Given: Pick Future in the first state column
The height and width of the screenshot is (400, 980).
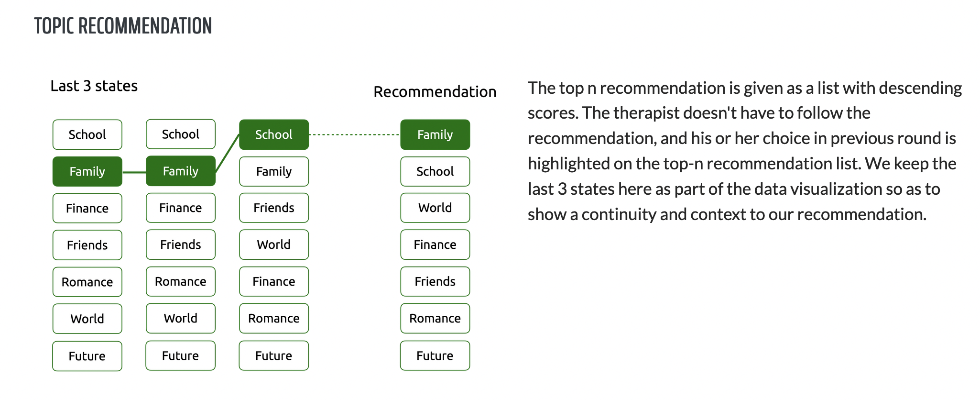Looking at the screenshot, I should pos(87,356).
